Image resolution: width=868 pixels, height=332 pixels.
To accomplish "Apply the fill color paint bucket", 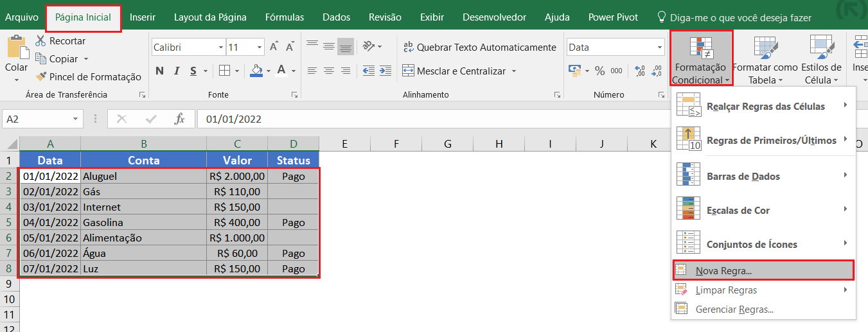I will tap(256, 71).
